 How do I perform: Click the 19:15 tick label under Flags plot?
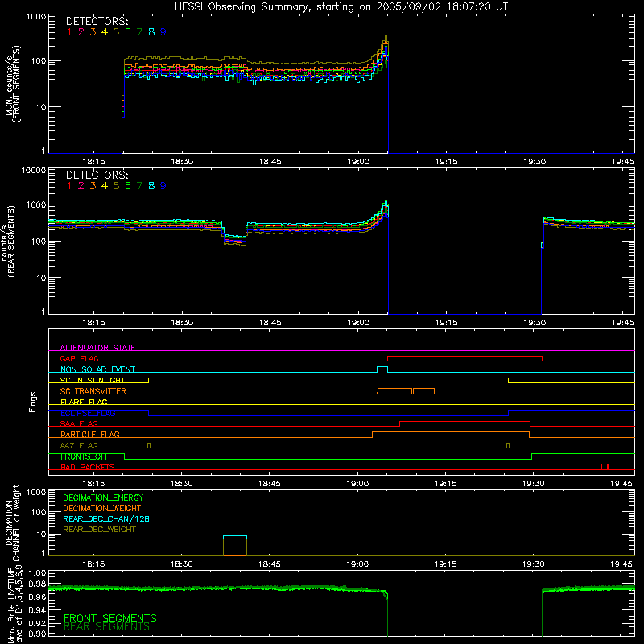(x=445, y=484)
